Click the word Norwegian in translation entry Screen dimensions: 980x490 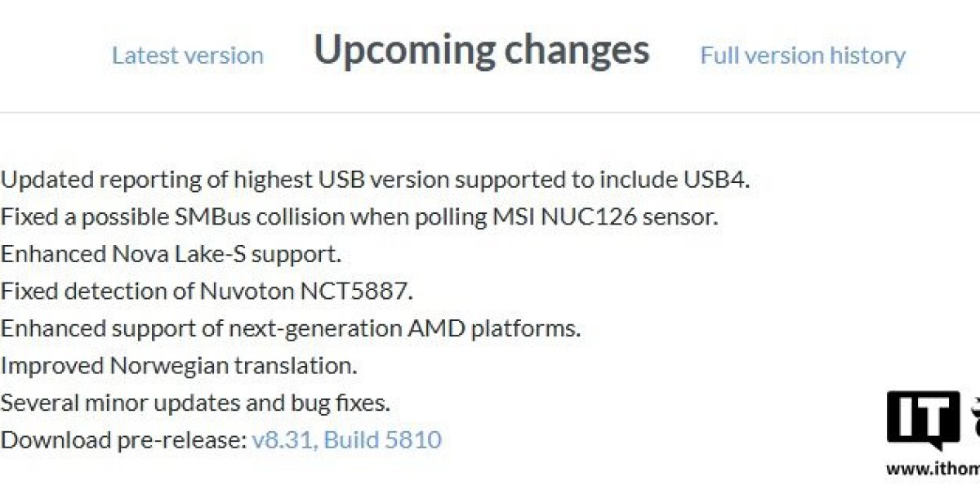[169, 366]
